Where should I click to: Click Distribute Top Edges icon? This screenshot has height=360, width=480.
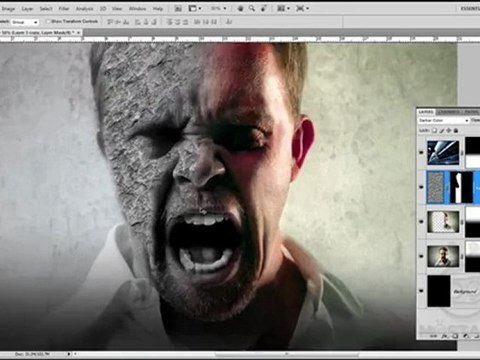pos(169,22)
